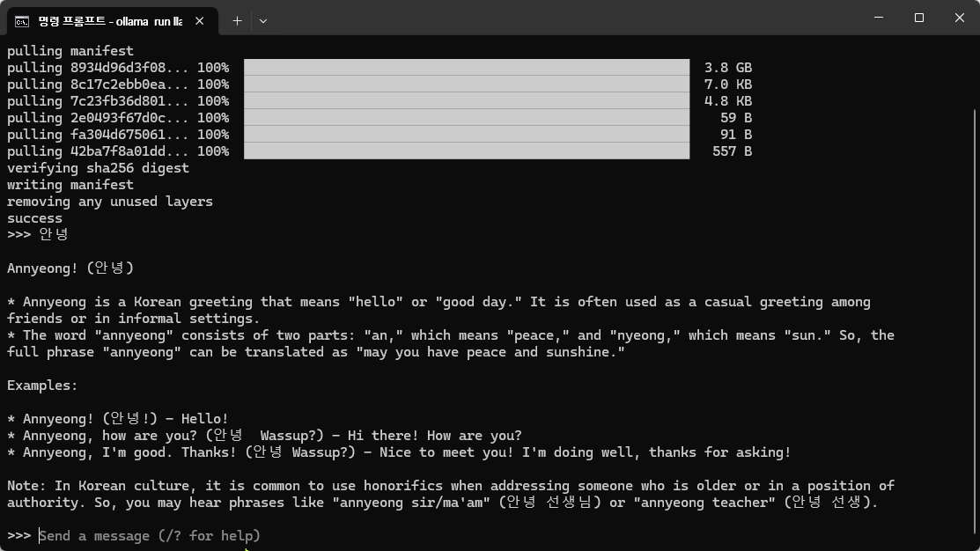
Task: Click the progress bar for 7c23fb36d801
Action: tap(467, 101)
